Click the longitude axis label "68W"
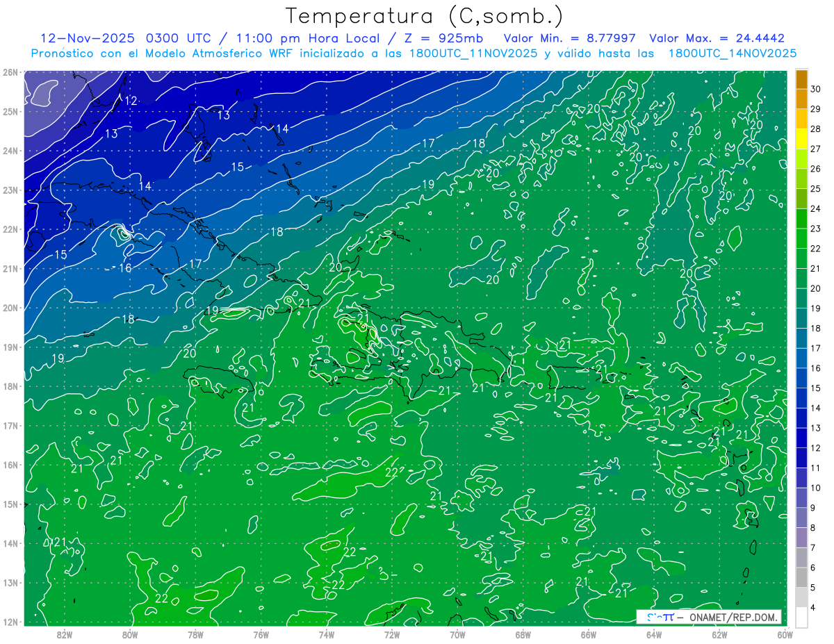This screenshot has width=834, height=644. 523,634
